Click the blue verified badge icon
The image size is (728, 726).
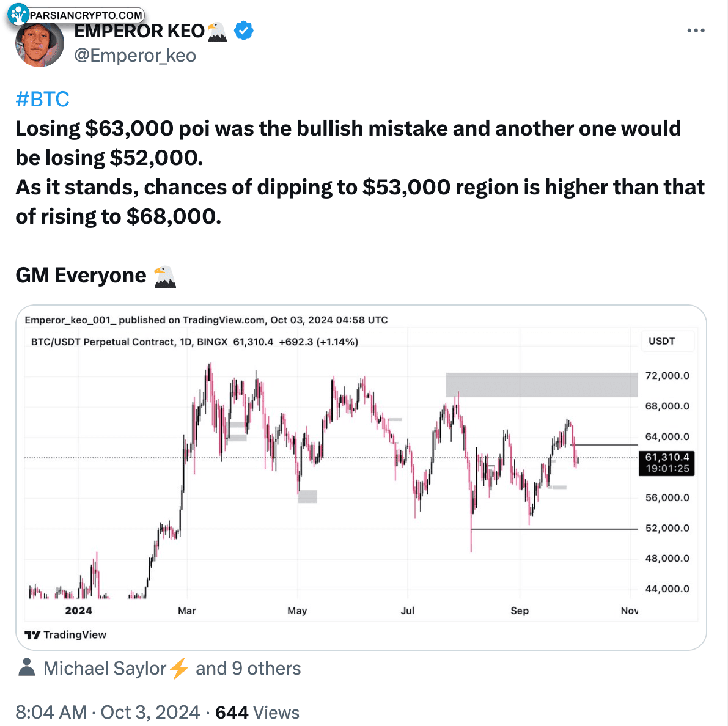click(243, 31)
